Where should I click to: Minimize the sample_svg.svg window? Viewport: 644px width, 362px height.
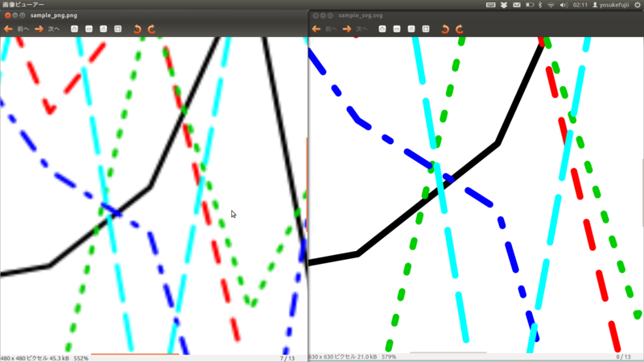coord(323,15)
